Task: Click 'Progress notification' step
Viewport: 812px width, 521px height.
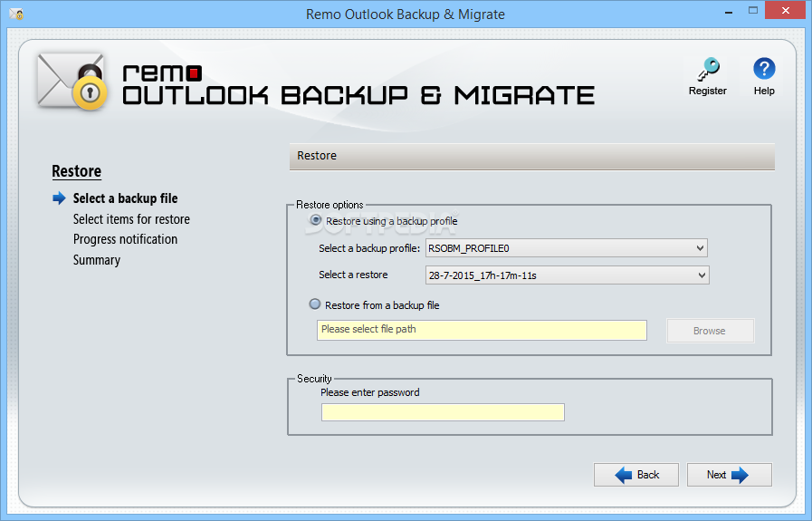Action: (x=125, y=239)
